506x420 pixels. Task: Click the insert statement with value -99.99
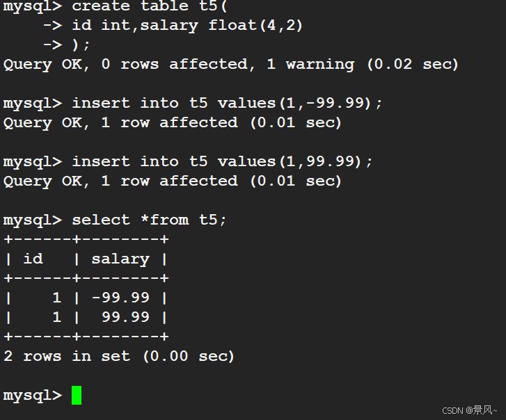(x=227, y=103)
